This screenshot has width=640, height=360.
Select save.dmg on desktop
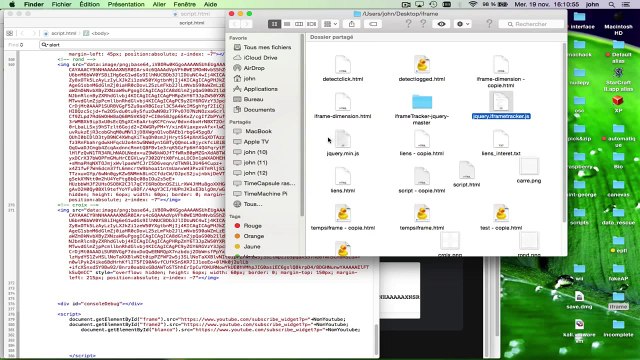[579, 300]
